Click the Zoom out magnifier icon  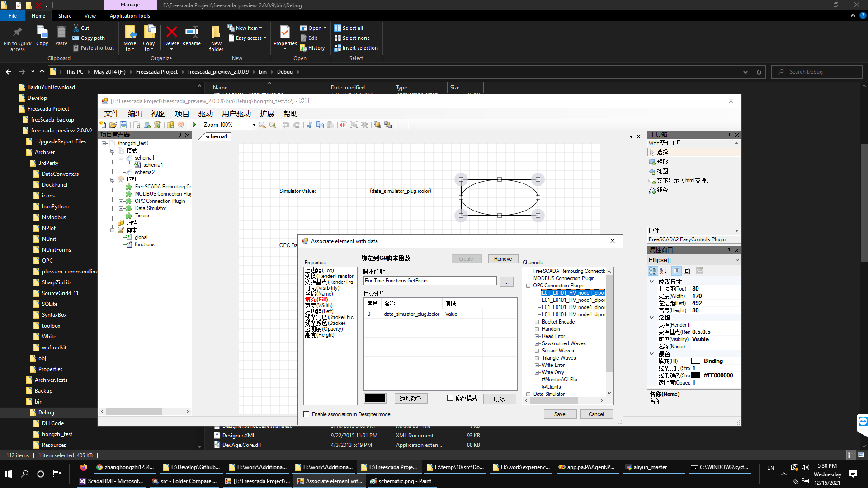click(262, 125)
